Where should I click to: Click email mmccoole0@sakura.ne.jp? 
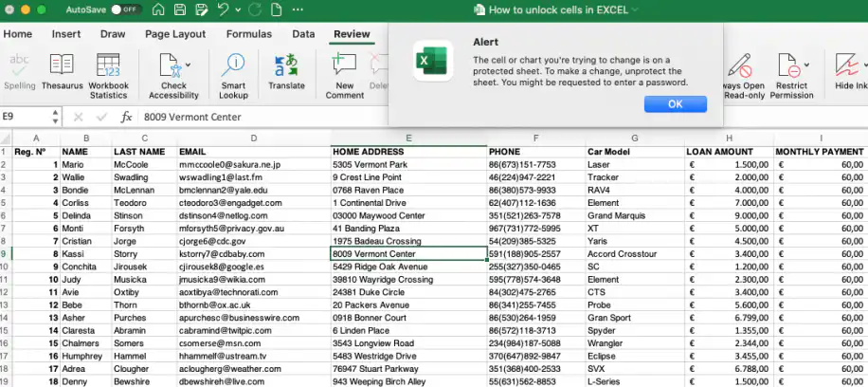tap(254, 165)
